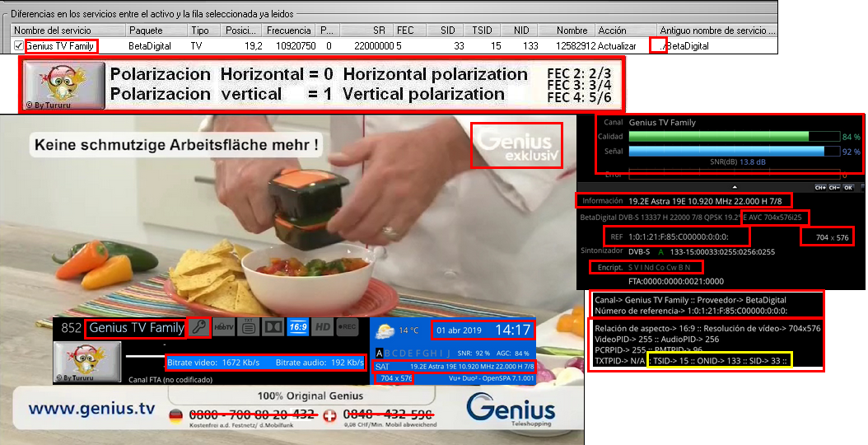Select the 22000000 symbol rate cell
Viewport: 868px width, 445px height.
coord(374,46)
